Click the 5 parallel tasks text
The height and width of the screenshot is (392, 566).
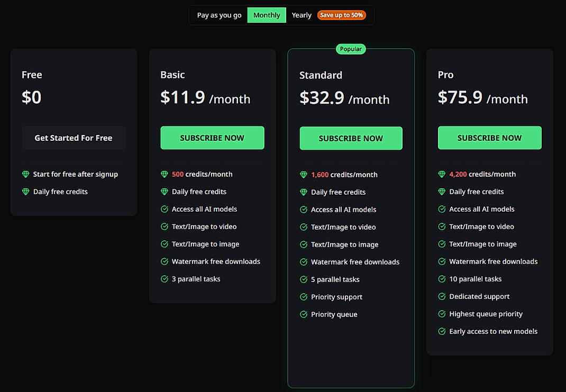click(335, 279)
